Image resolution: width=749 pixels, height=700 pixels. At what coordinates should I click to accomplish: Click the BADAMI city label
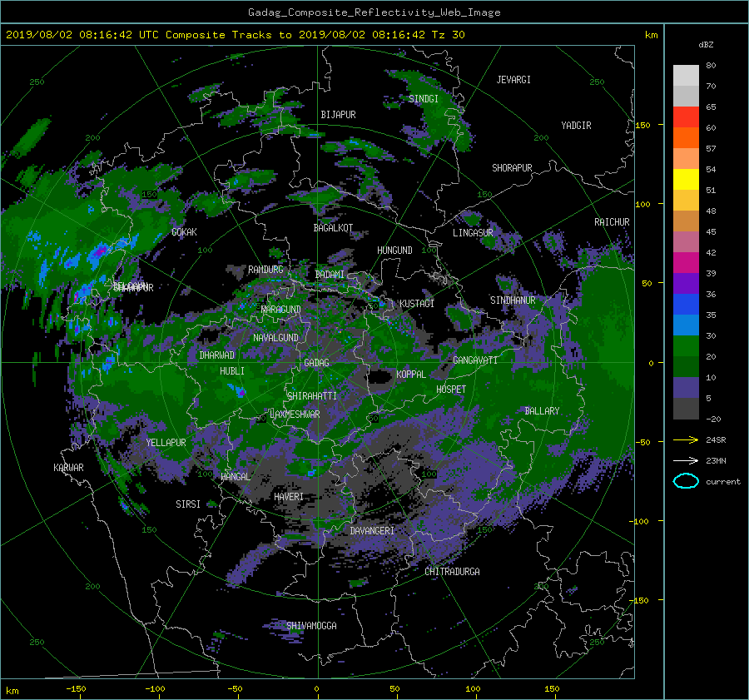click(x=330, y=275)
